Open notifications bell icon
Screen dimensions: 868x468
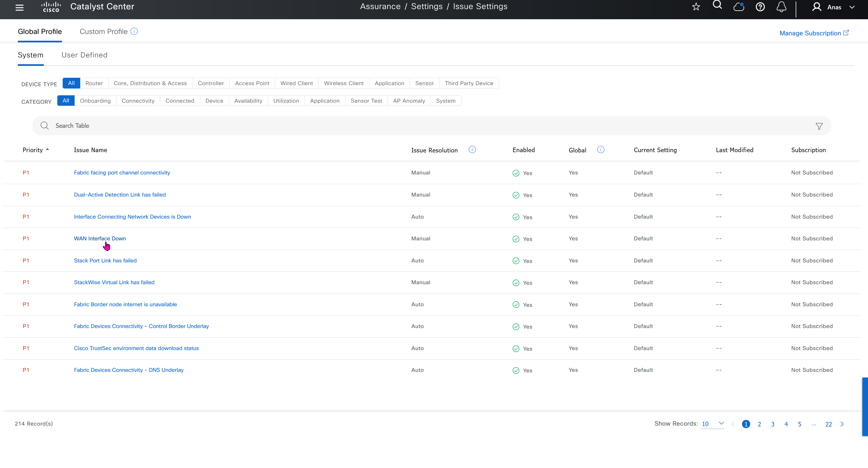pyautogui.click(x=781, y=7)
